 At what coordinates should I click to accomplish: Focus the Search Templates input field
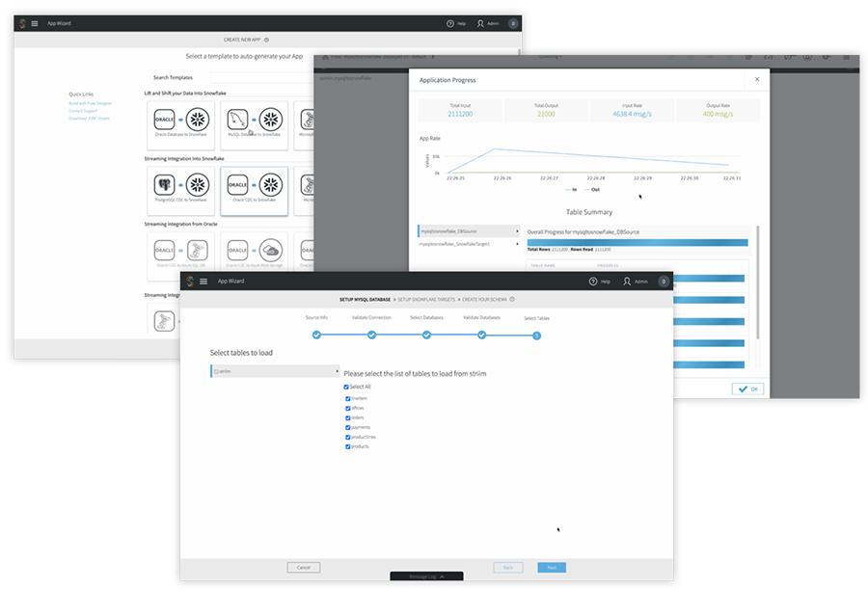(x=261, y=77)
